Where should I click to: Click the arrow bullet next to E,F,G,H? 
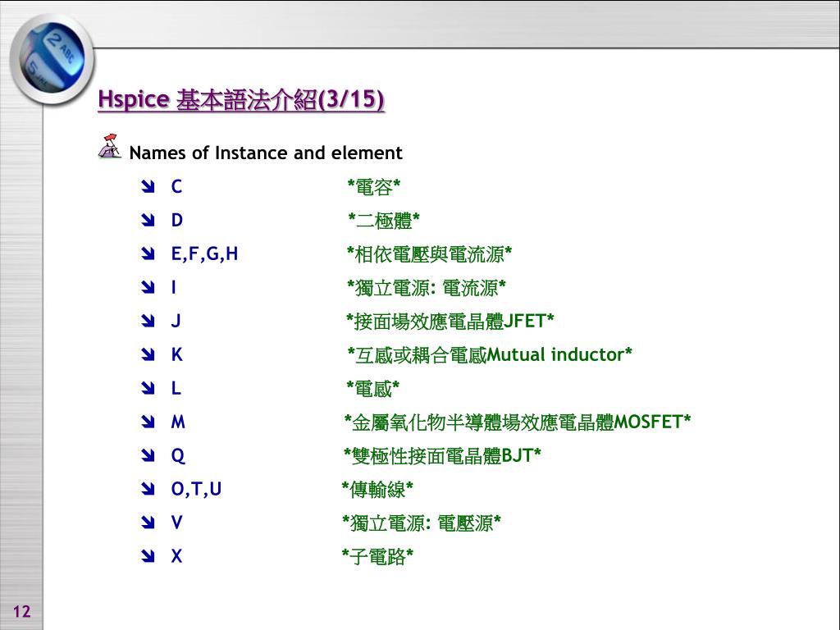click(148, 254)
